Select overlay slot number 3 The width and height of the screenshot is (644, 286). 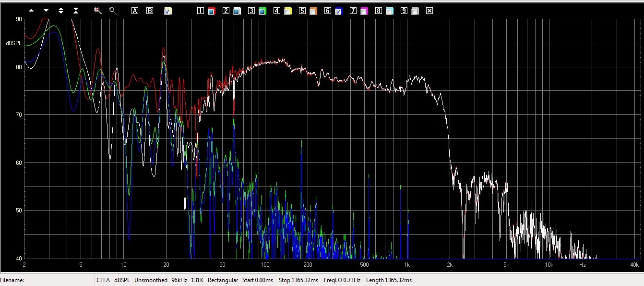click(x=251, y=11)
